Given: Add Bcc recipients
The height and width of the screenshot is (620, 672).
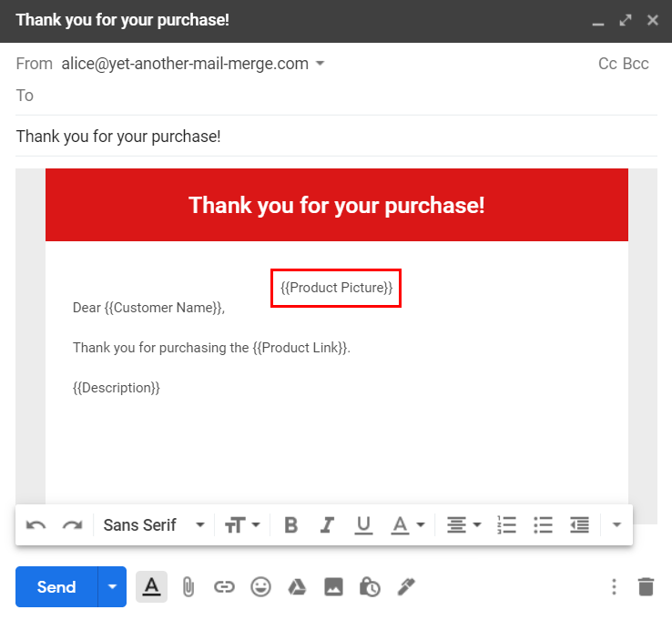Looking at the screenshot, I should point(636,64).
